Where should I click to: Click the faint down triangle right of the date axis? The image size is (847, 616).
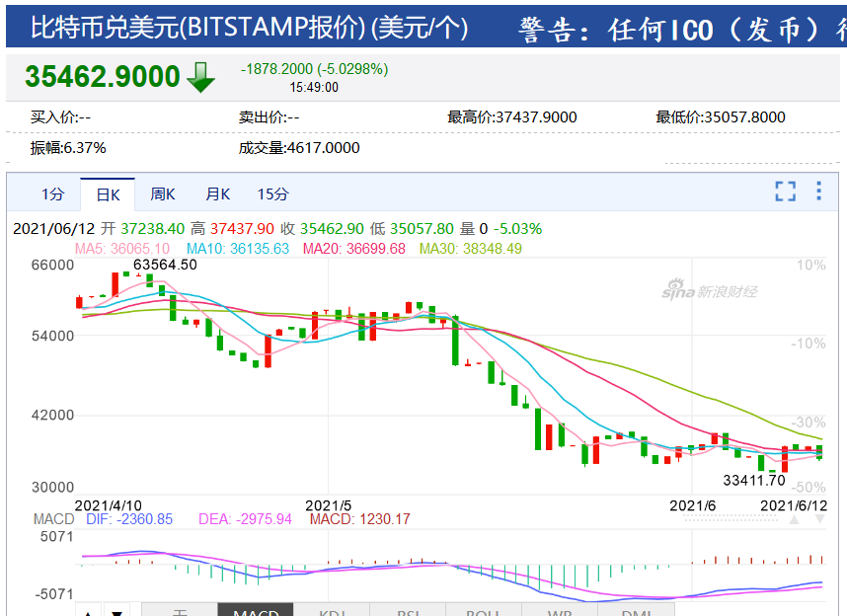(820, 519)
